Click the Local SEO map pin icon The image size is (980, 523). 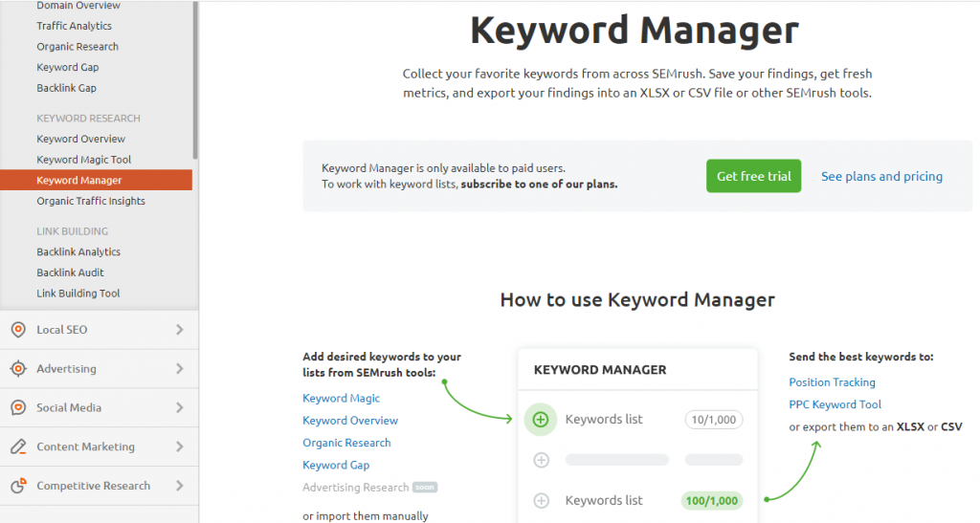point(18,330)
